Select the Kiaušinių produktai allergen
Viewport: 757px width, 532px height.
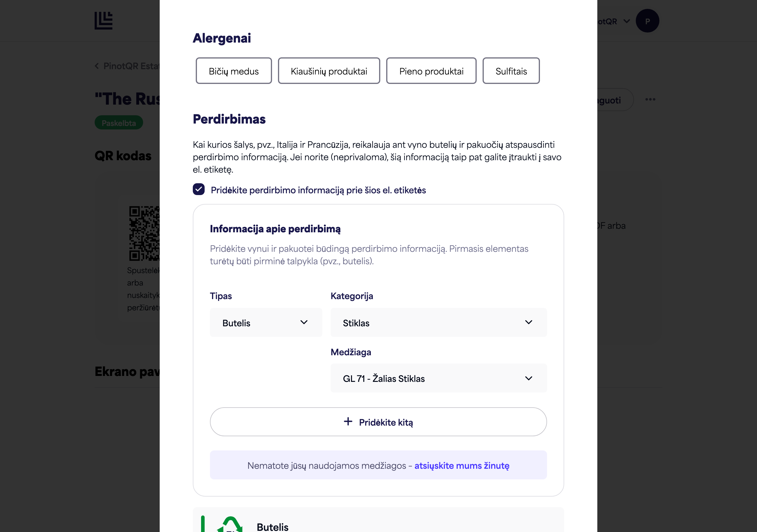tap(329, 71)
